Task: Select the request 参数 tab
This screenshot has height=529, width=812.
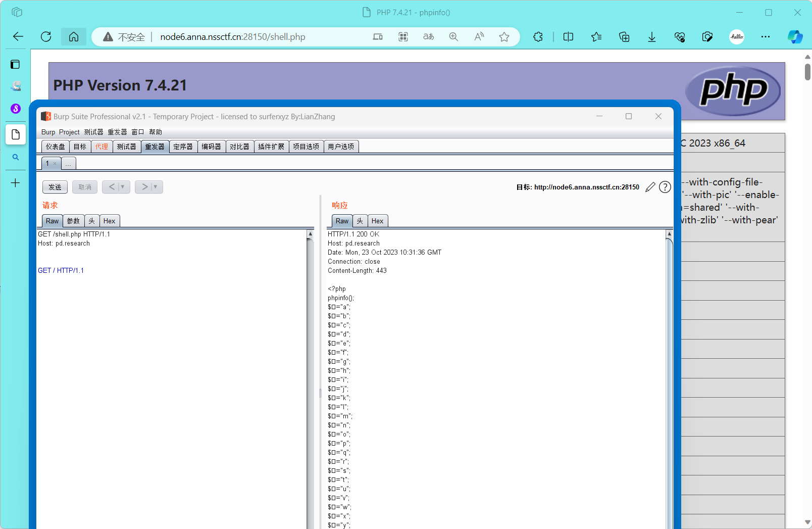Action: (x=74, y=221)
